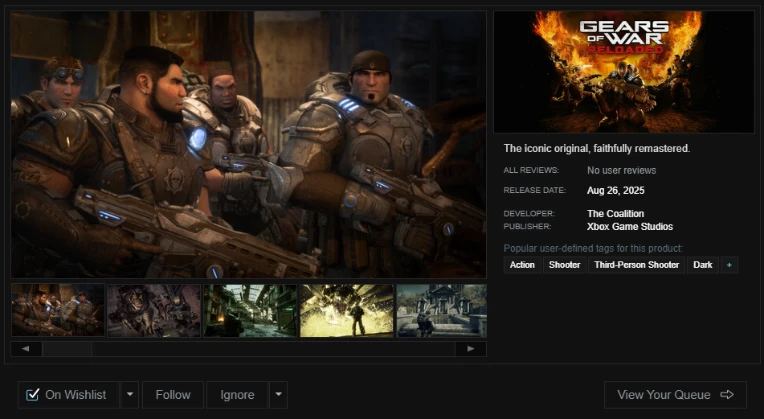This screenshot has width=764, height=419.
Task: Select fourth thumbnail with yellow glow
Action: click(x=346, y=311)
